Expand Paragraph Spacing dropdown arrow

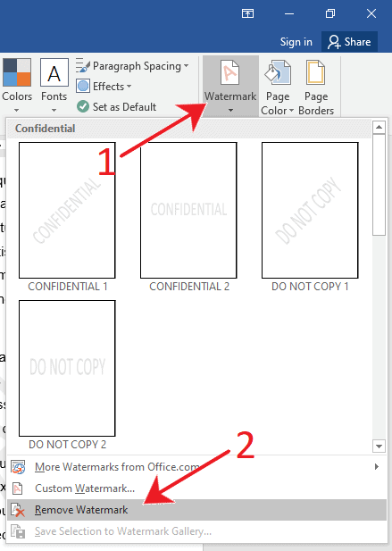coord(186,66)
